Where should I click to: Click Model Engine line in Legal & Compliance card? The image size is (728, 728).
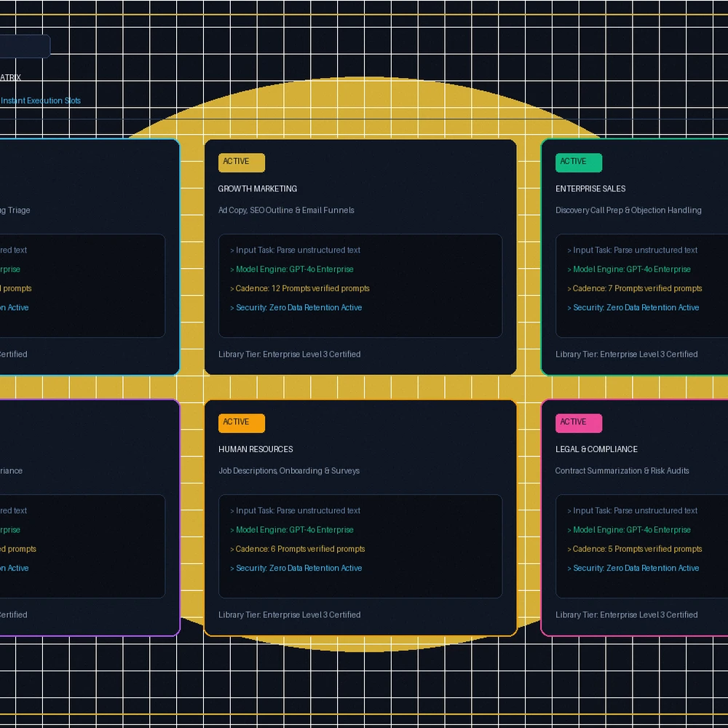click(x=629, y=530)
